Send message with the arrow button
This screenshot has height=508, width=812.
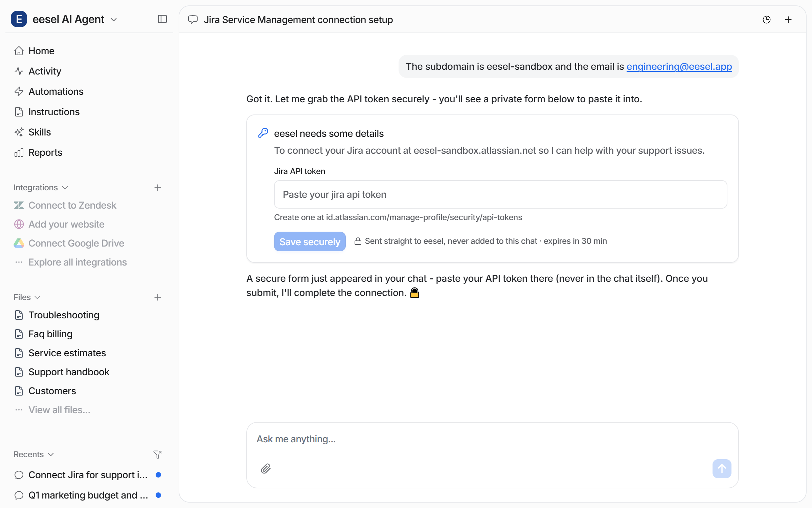[x=722, y=469]
